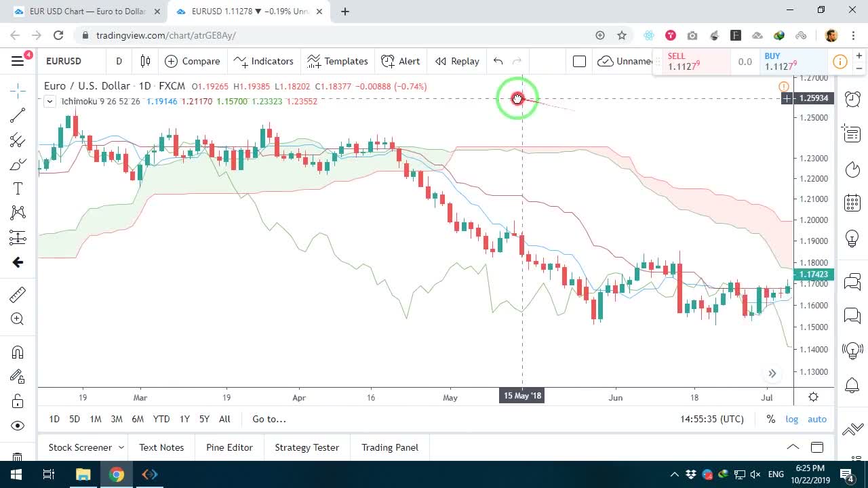Open the Strategy Tester tab

307,447
